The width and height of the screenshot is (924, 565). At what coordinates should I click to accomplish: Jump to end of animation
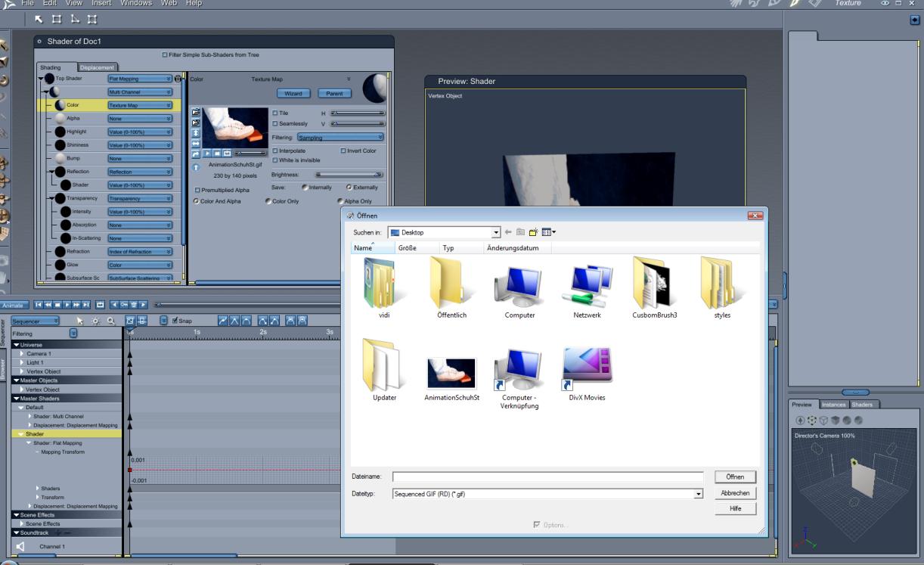85,304
